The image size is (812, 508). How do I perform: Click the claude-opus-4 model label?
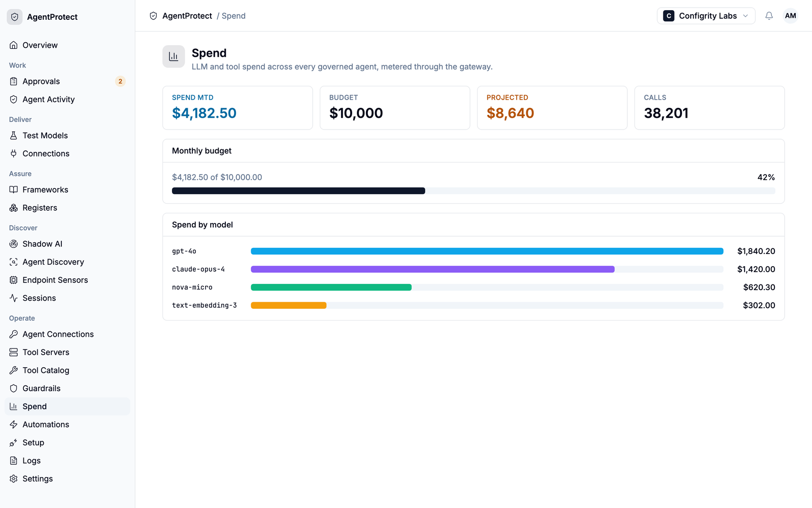click(198, 269)
